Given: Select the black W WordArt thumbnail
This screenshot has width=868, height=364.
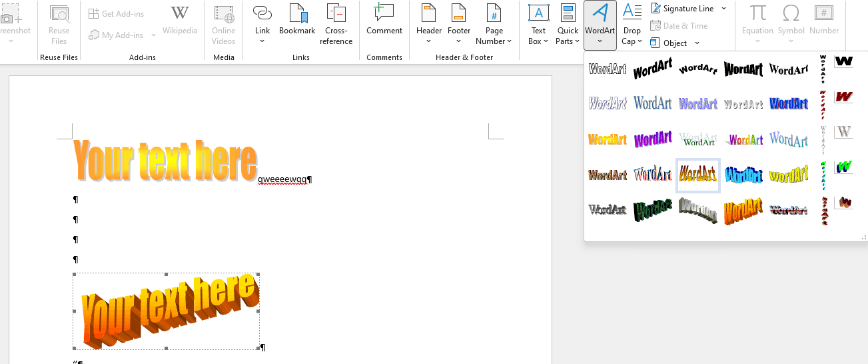Looking at the screenshot, I should pyautogui.click(x=844, y=61).
